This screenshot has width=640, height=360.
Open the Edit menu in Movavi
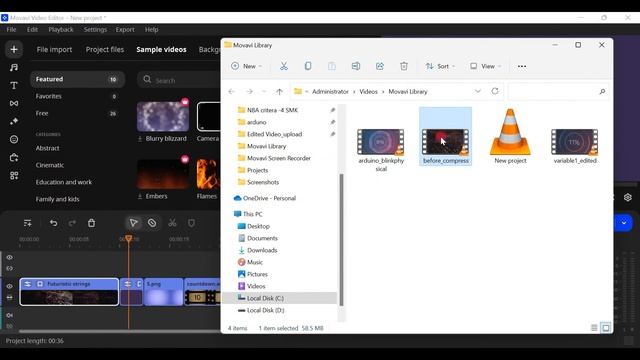click(x=32, y=29)
